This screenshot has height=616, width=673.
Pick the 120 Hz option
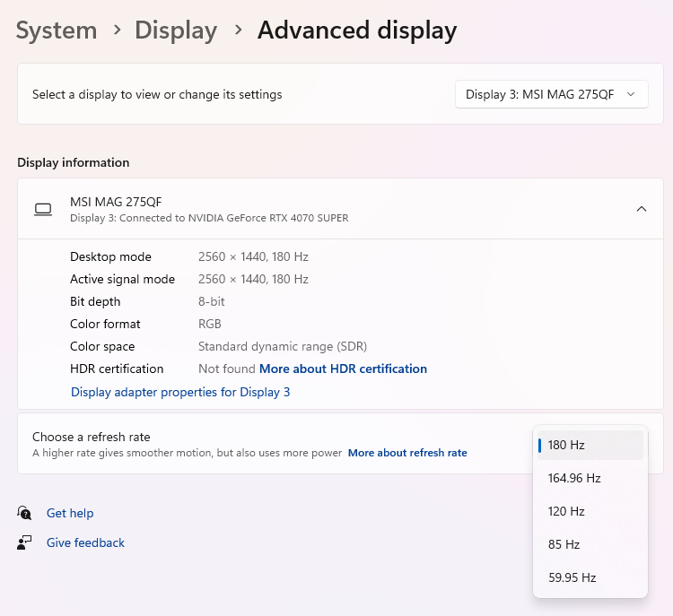590,511
